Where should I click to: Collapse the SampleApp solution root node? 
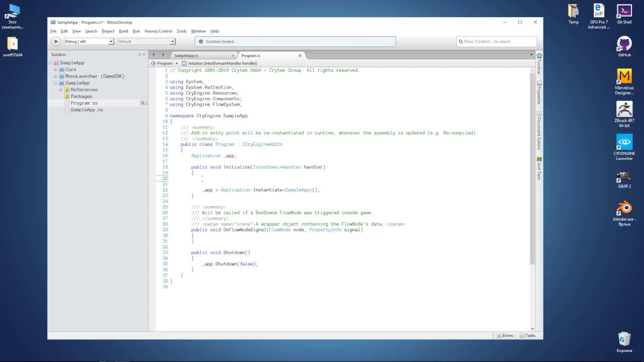[x=50, y=63]
